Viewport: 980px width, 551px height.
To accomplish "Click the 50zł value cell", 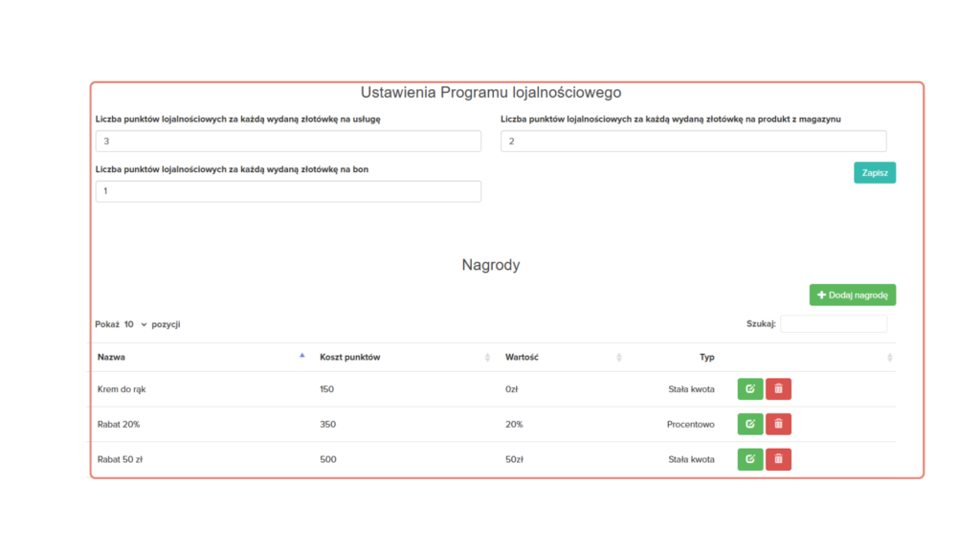I will pyautogui.click(x=514, y=459).
